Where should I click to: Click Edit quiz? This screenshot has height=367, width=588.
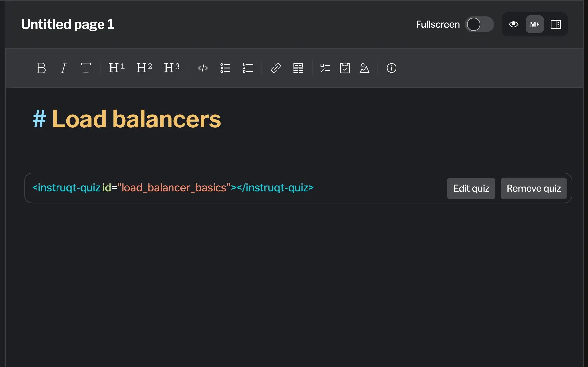pyautogui.click(x=471, y=188)
